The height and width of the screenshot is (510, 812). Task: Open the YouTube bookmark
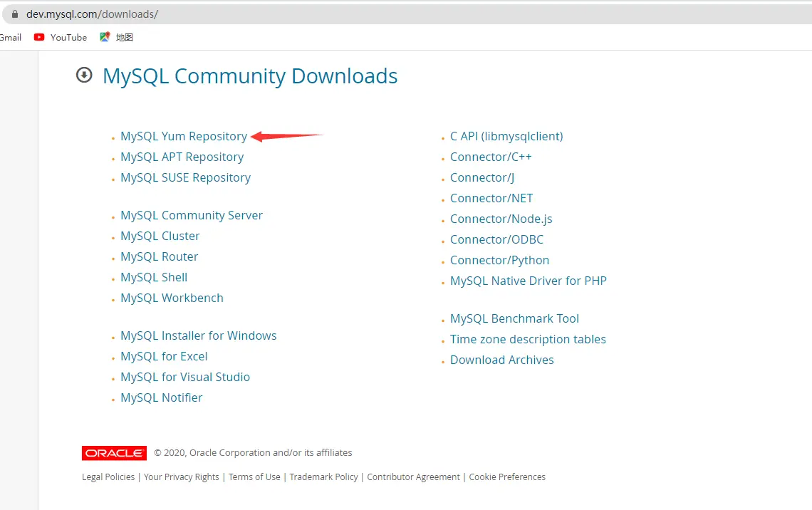pyautogui.click(x=61, y=37)
